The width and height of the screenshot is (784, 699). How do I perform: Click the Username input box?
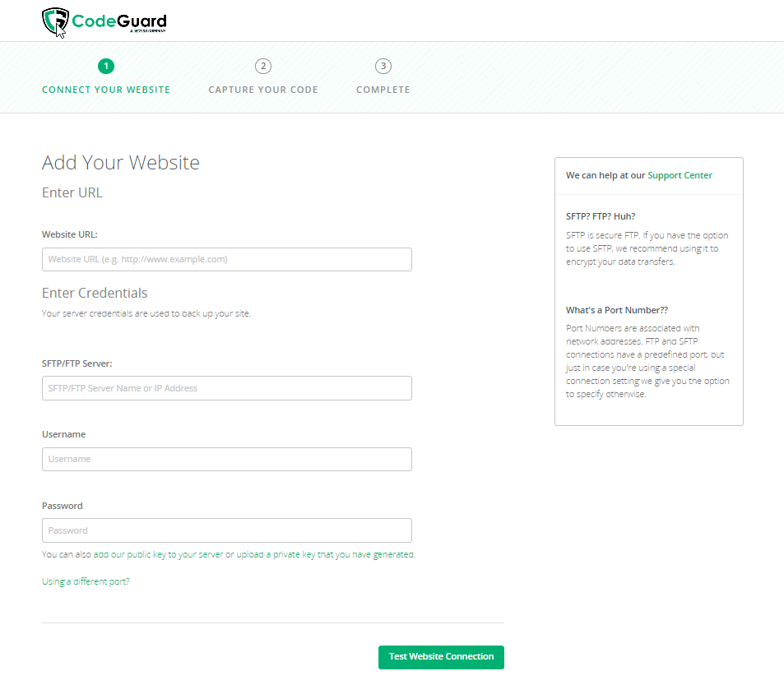tap(226, 459)
